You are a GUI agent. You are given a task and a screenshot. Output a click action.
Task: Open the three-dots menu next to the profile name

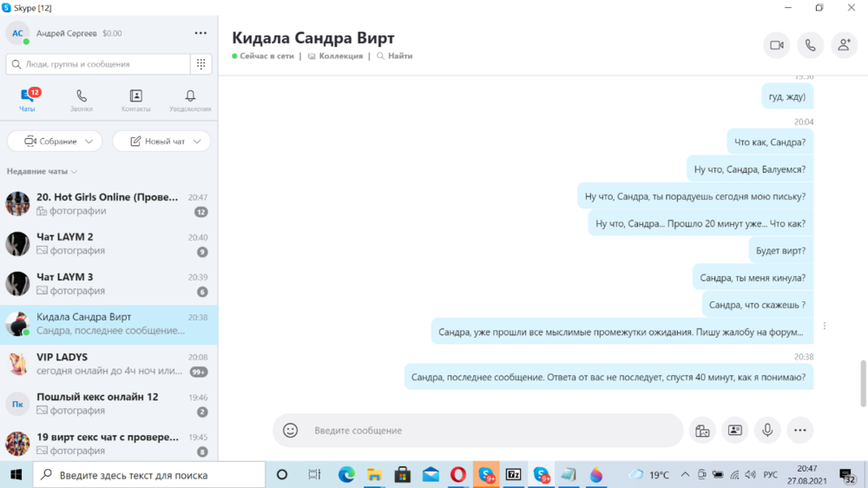click(x=201, y=33)
